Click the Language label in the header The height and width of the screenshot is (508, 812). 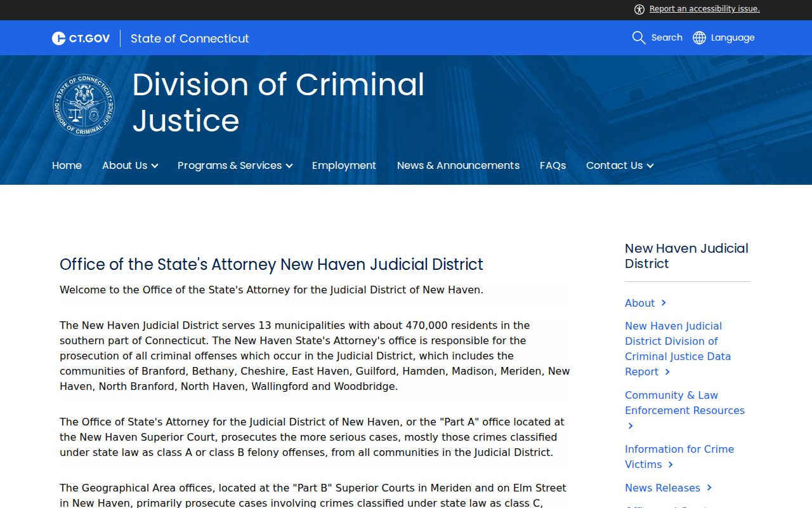[733, 37]
